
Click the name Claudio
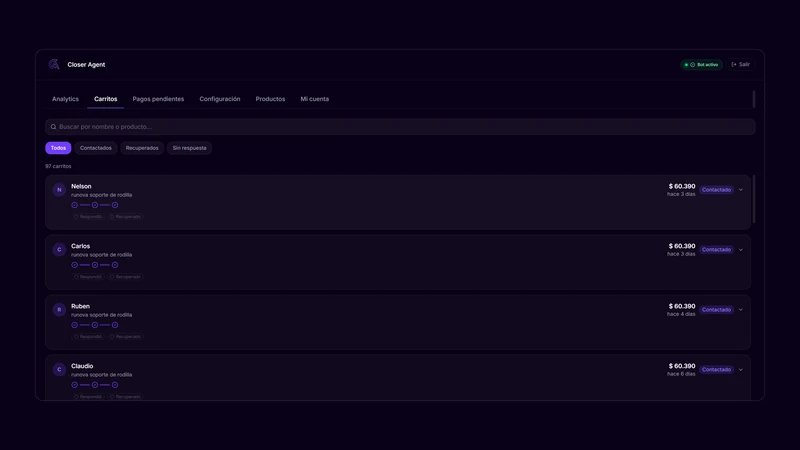(82, 366)
